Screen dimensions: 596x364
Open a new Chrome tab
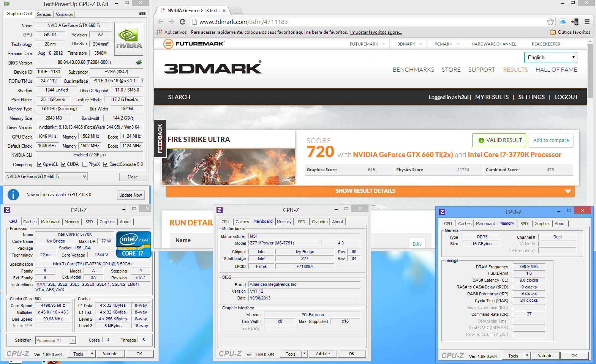(x=236, y=11)
